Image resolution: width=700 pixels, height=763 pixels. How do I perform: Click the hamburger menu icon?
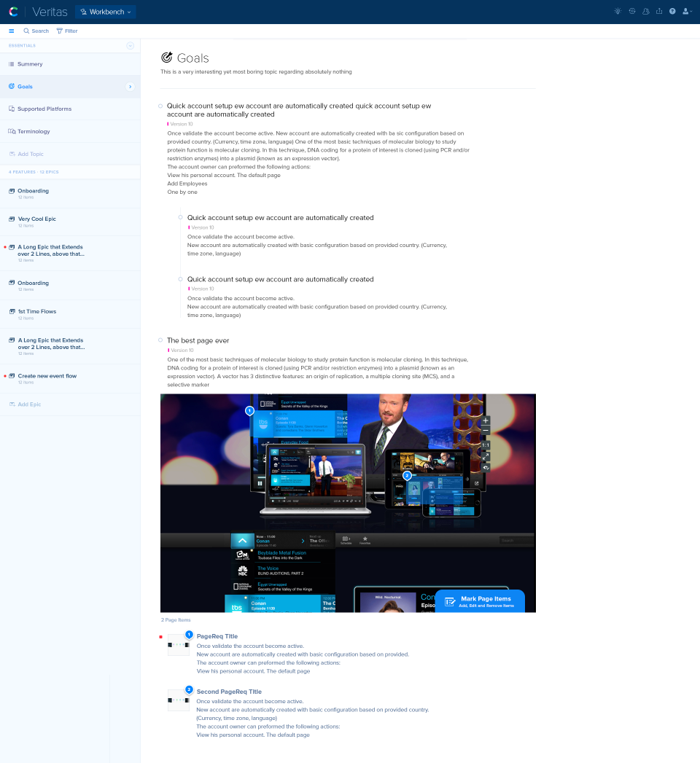click(12, 31)
